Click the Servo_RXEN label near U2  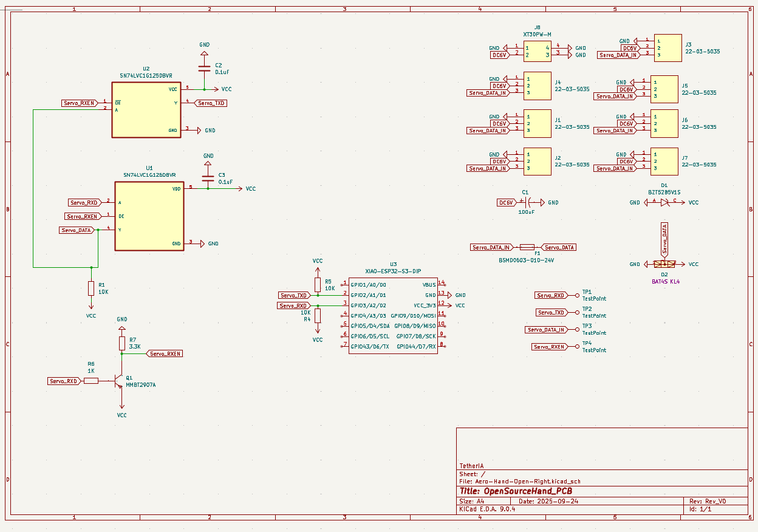coord(79,103)
